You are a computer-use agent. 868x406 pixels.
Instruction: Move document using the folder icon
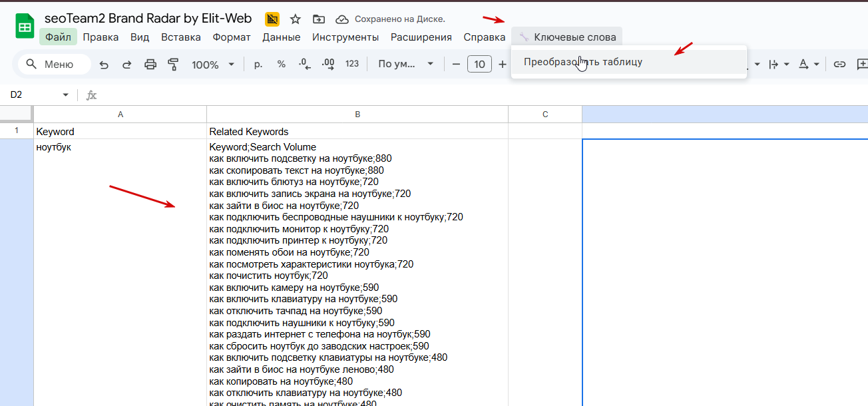(319, 19)
